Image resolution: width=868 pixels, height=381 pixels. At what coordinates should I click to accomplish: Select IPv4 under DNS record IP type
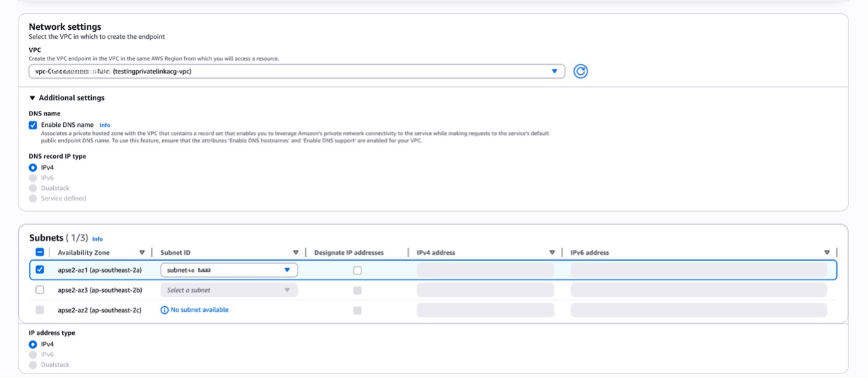33,167
